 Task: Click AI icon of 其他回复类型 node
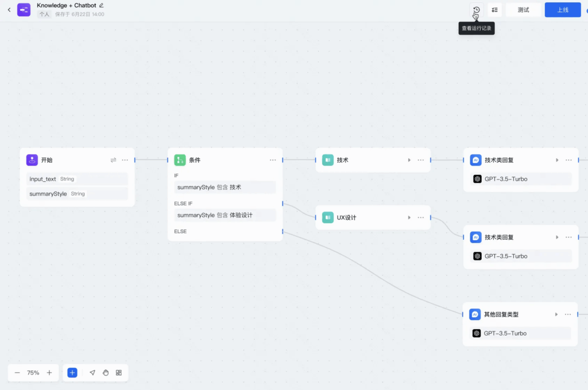(475, 314)
